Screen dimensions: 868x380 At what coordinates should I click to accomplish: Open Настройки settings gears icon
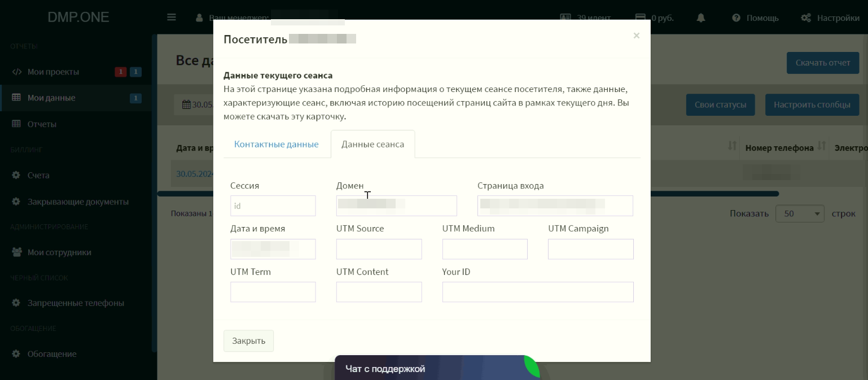[806, 18]
